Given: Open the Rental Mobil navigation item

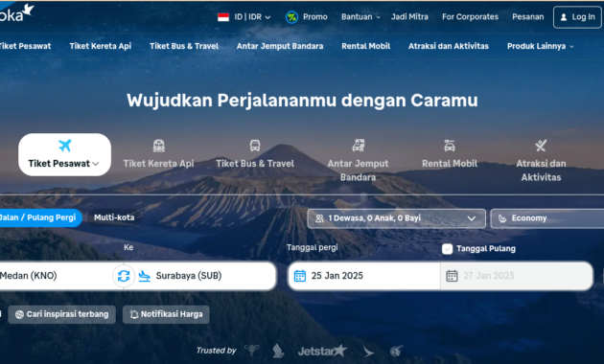Looking at the screenshot, I should (x=366, y=46).
